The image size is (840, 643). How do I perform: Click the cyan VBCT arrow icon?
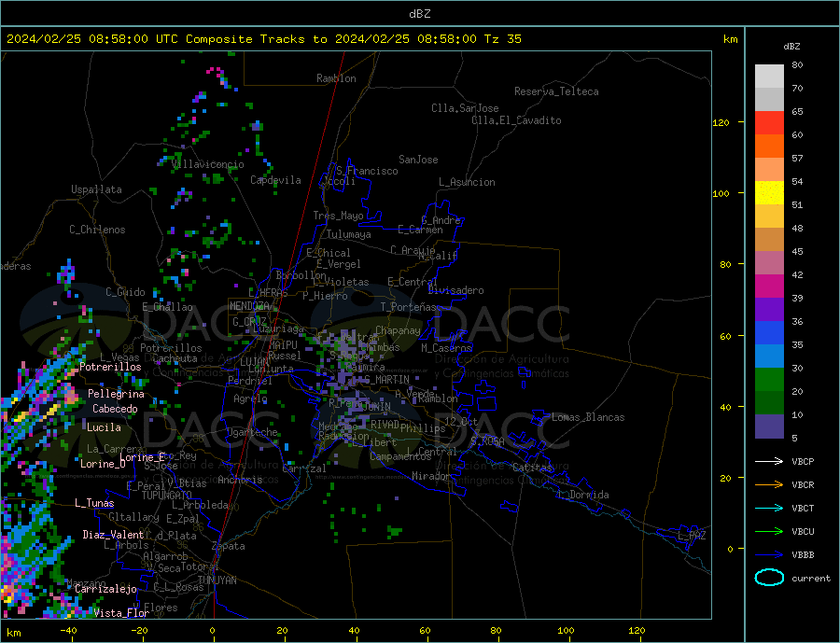[x=769, y=508]
